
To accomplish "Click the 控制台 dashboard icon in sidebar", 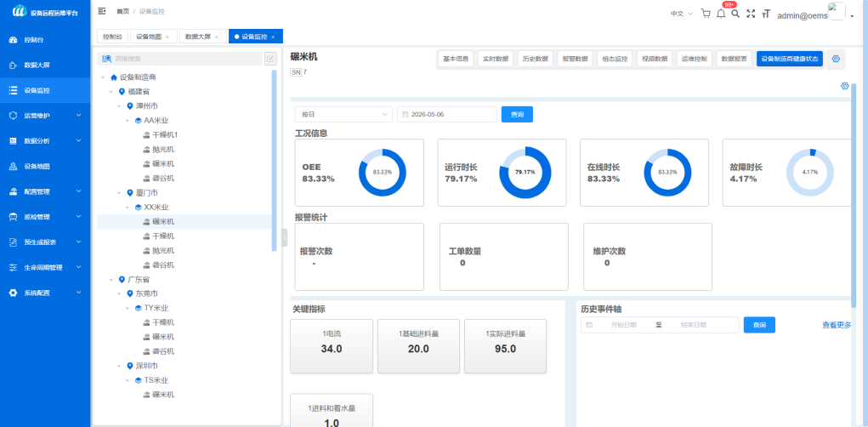I will 14,40.
